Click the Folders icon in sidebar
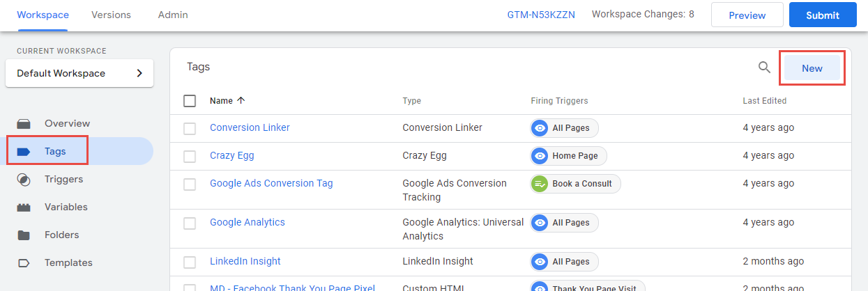Image resolution: width=868 pixels, height=291 pixels. 24,235
